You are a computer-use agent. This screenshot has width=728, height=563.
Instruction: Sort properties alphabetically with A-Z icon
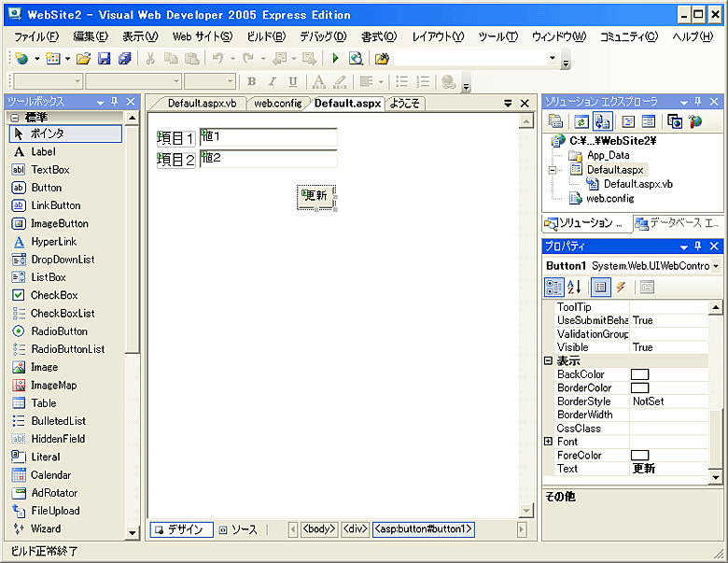tap(574, 287)
